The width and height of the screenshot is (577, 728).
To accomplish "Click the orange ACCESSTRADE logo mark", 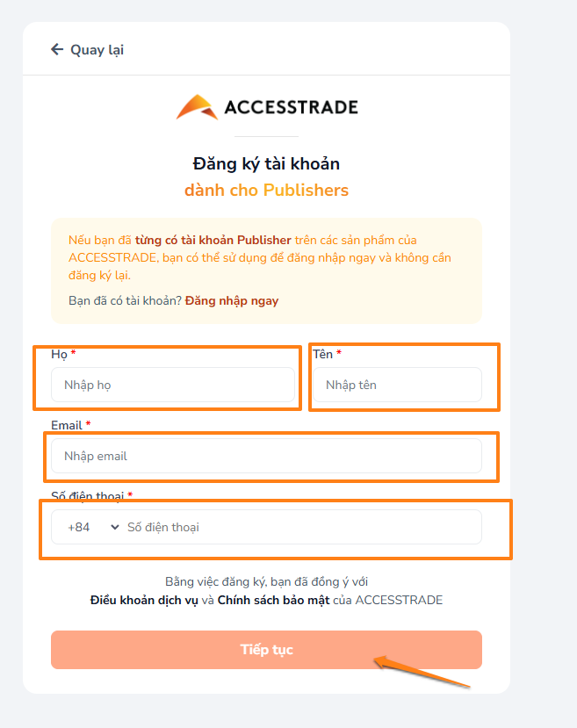I will point(198,107).
